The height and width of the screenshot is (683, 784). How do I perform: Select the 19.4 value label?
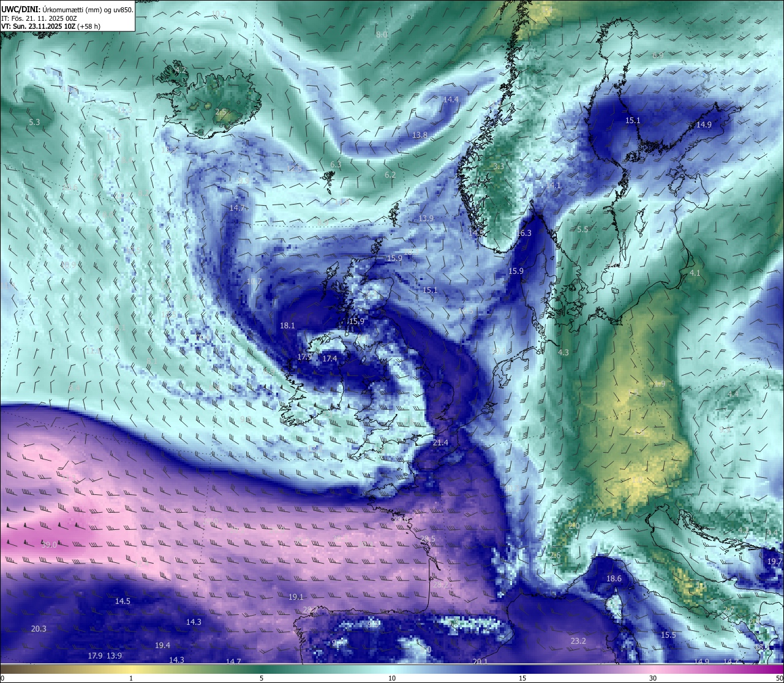tap(162, 645)
